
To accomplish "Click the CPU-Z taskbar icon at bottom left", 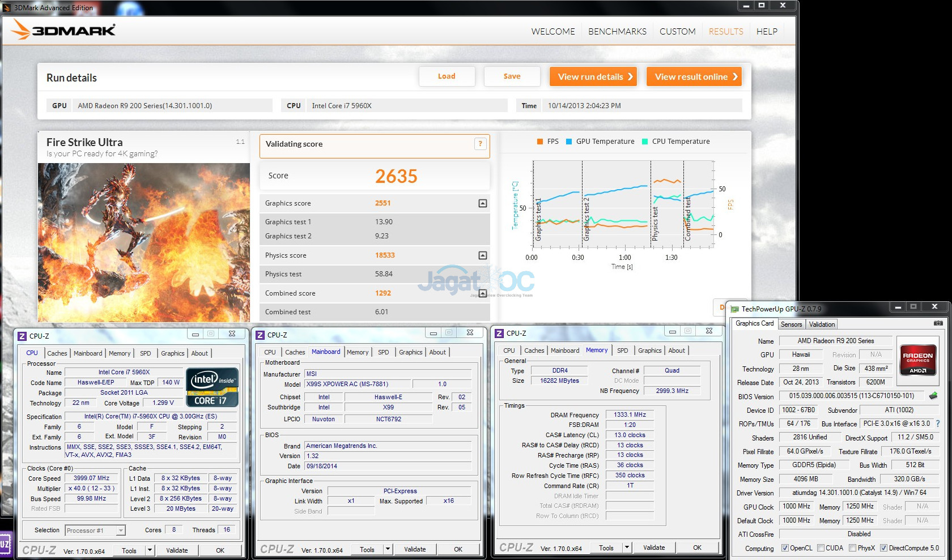I will (x=5, y=544).
